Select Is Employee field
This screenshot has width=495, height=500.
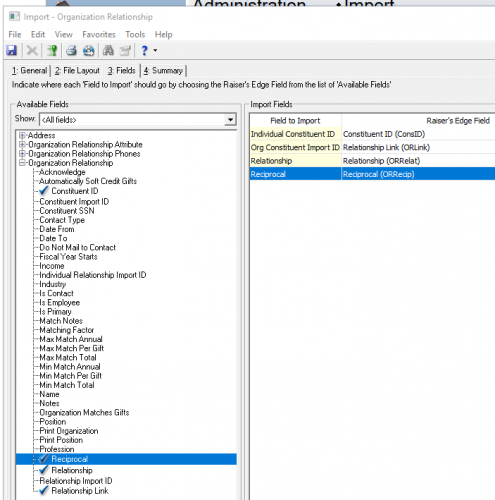coord(60,302)
